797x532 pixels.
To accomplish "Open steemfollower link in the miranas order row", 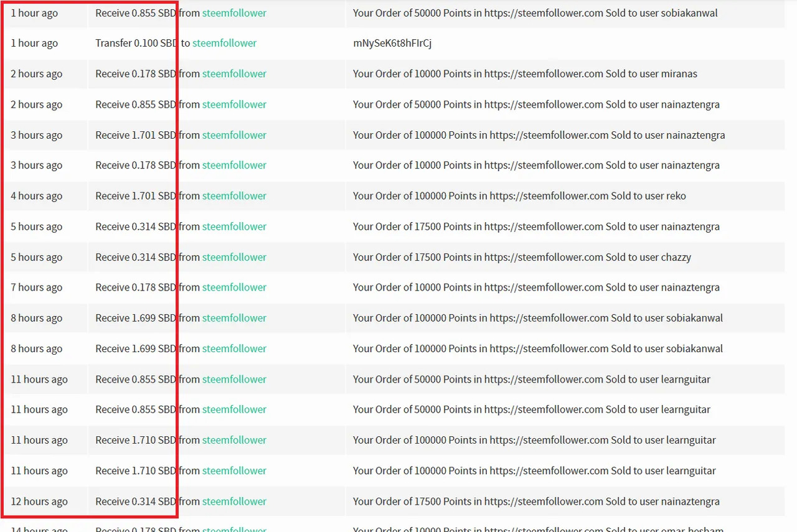I will point(234,73).
